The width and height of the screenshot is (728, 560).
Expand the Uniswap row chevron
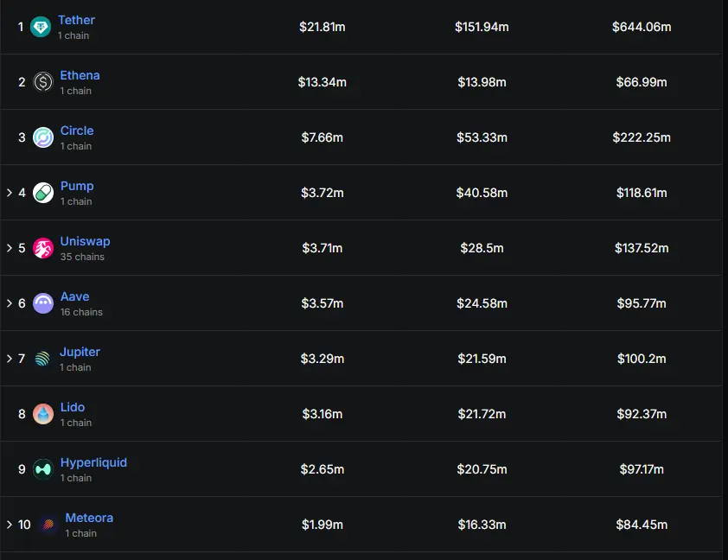(x=10, y=248)
